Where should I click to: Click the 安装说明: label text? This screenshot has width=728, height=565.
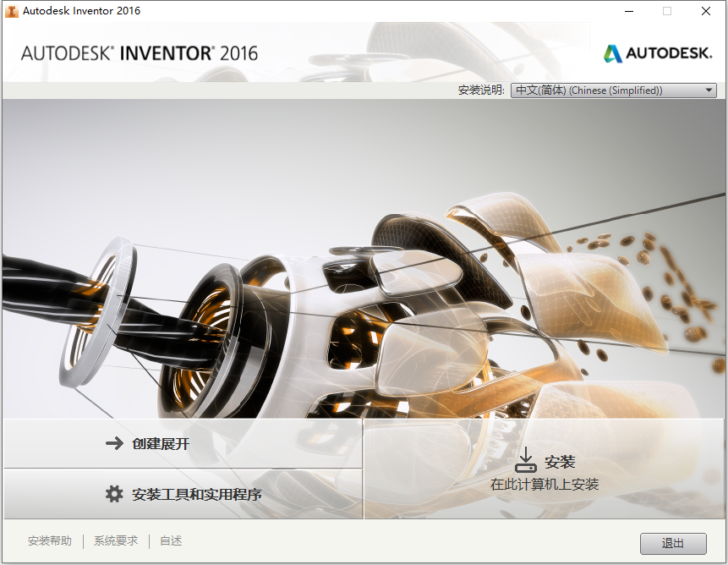(x=481, y=90)
